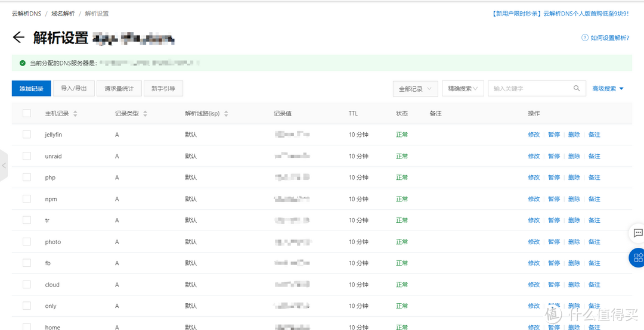Open the 精确搜索 mode dropdown
644x330 pixels.
click(463, 88)
